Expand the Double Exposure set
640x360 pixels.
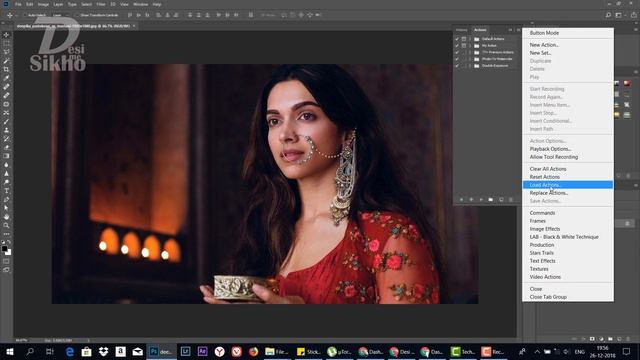coord(470,65)
